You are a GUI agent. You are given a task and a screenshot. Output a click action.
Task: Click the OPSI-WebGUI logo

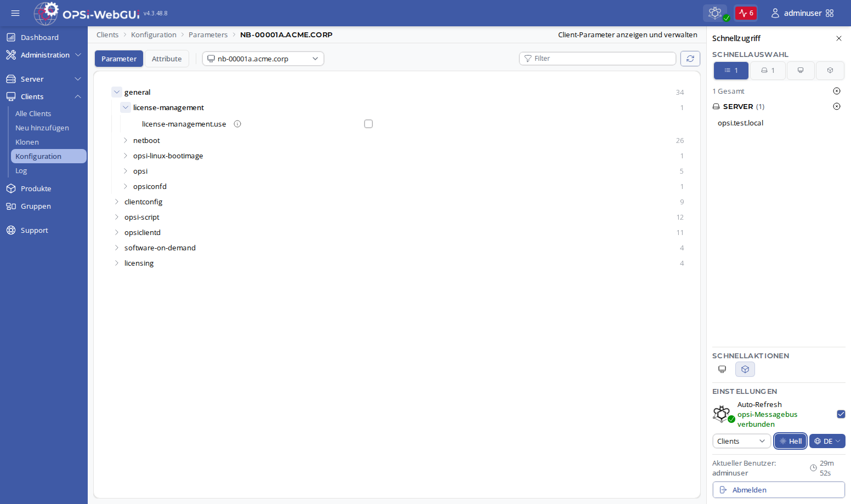click(x=87, y=13)
